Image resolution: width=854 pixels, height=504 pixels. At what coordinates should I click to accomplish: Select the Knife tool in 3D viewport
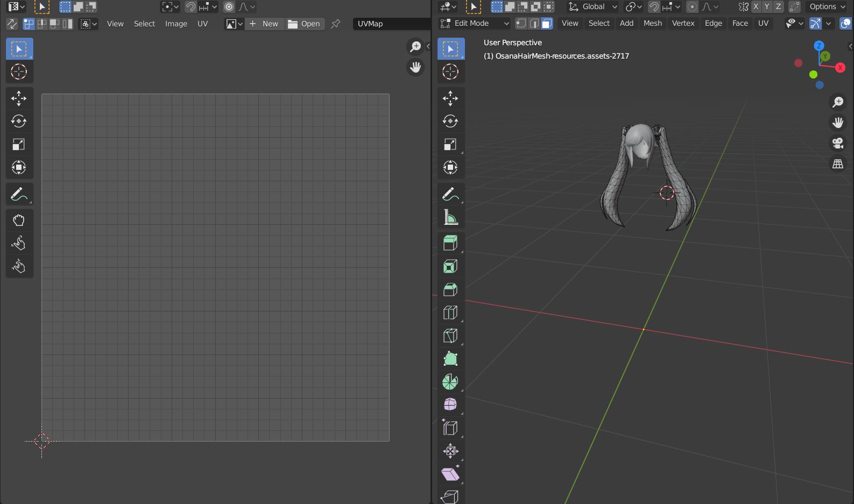coord(450,336)
